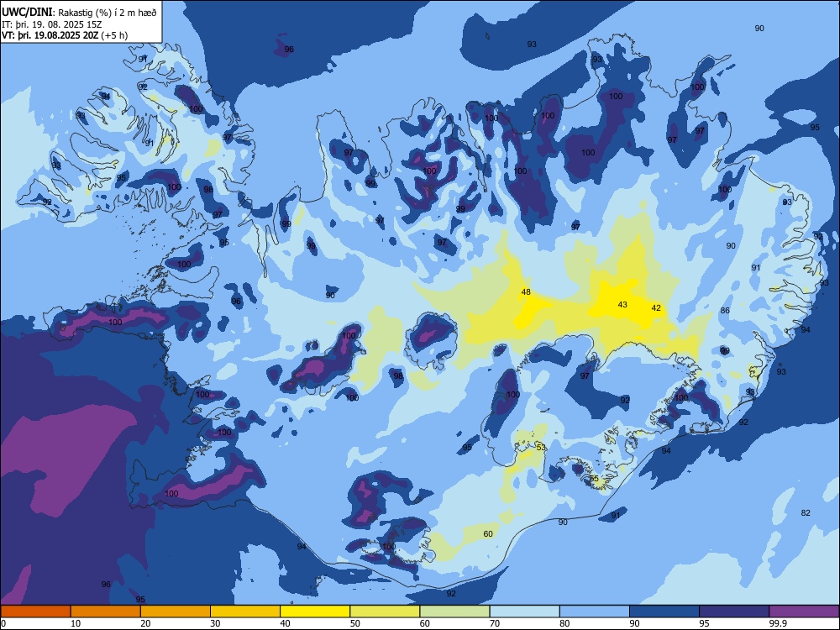Image resolution: width=840 pixels, height=630 pixels.
Task: Click the 20–30 legend color swatch
Action: point(176,612)
